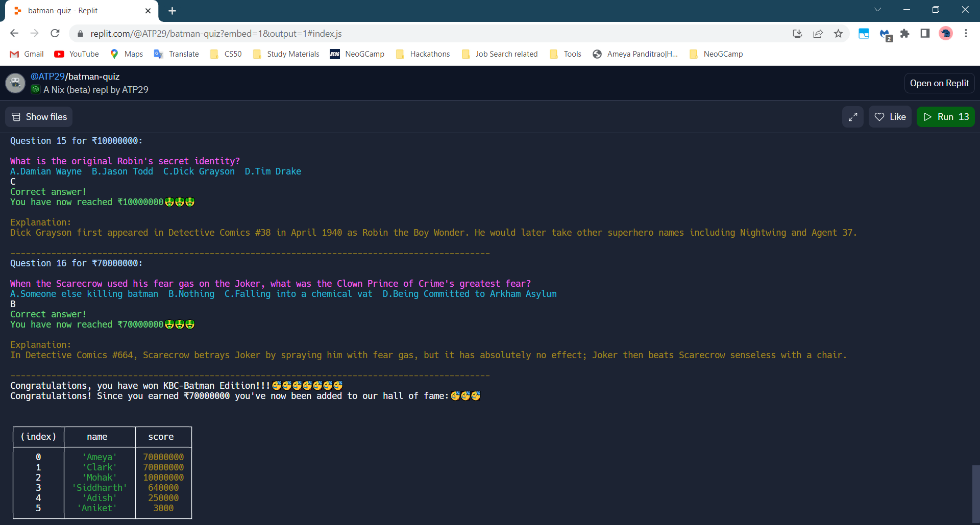Click the install page download icon
Image resolution: width=980 pixels, height=525 pixels.
[x=798, y=34]
